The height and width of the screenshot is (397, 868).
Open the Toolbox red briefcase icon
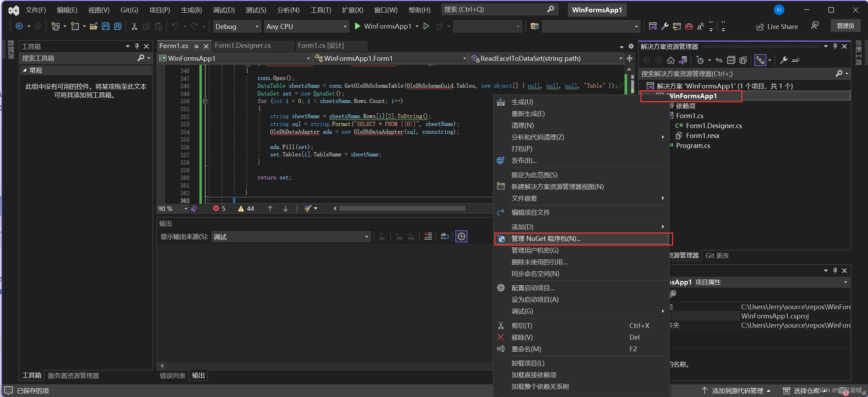pos(689,26)
